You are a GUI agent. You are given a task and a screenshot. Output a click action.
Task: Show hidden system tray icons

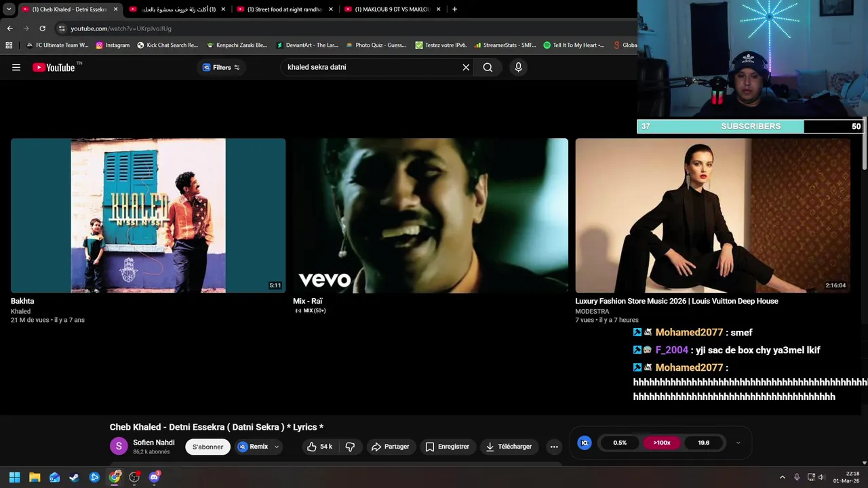(x=782, y=477)
